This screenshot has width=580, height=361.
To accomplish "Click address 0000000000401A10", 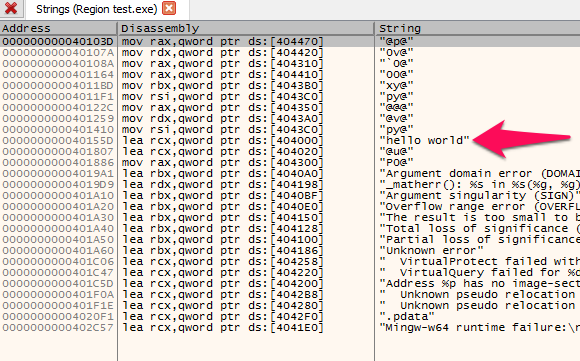I will click(58, 196).
